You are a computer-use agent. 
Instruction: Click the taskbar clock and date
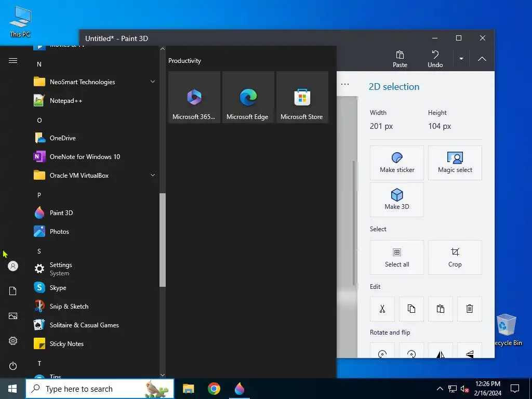487,389
